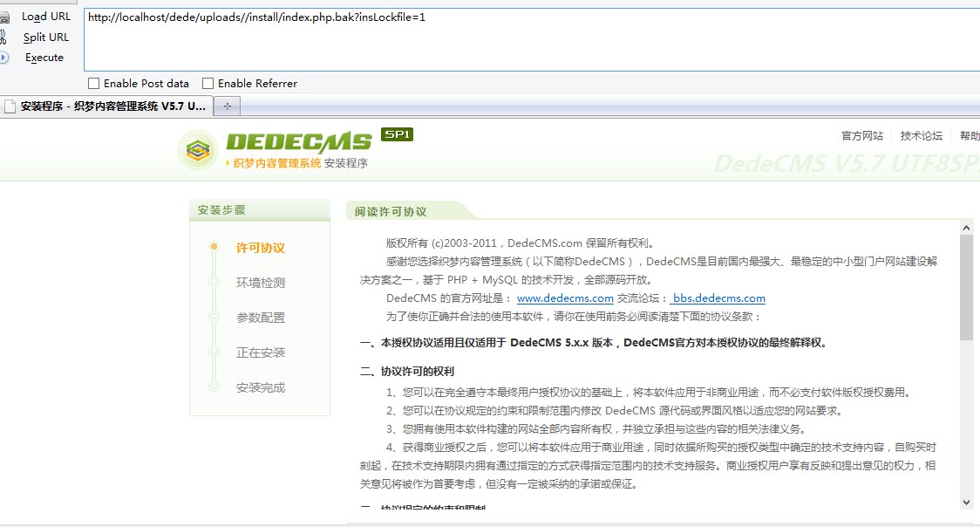Click the license scrollbar down arrow
Image resolution: width=980 pixels, height=527 pixels.
(966, 503)
